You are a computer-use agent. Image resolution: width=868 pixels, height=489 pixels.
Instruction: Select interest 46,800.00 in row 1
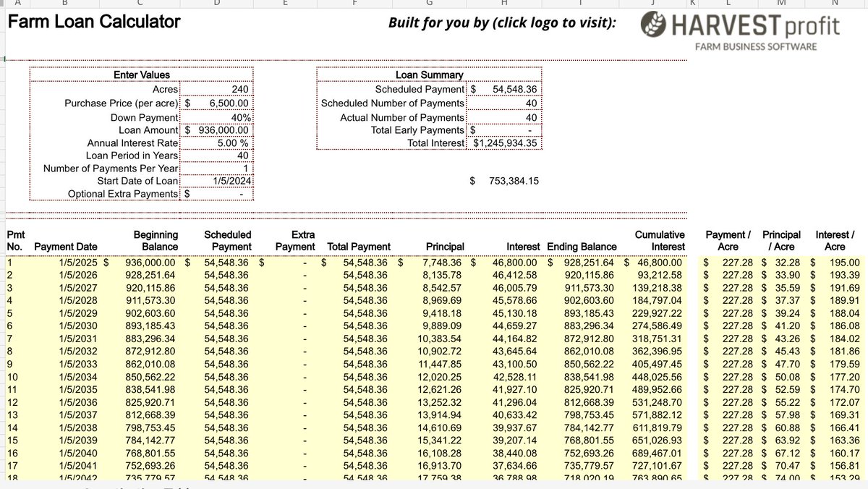(x=514, y=263)
